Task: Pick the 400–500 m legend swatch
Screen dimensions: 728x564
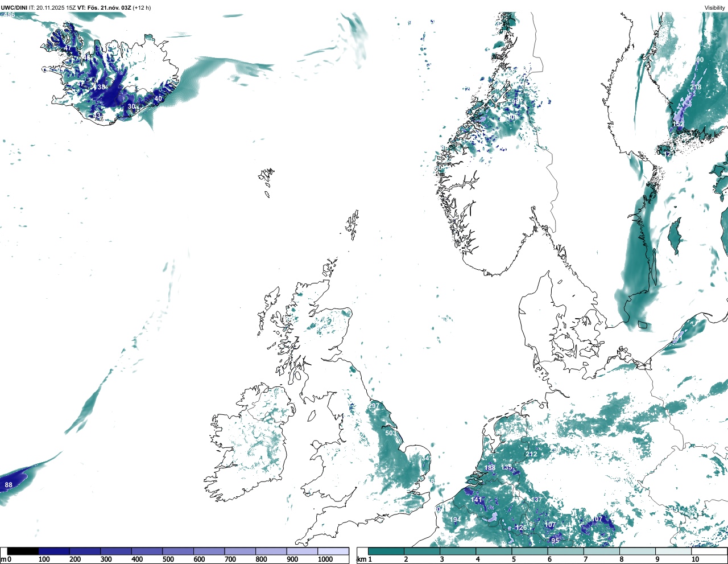Action: click(147, 551)
